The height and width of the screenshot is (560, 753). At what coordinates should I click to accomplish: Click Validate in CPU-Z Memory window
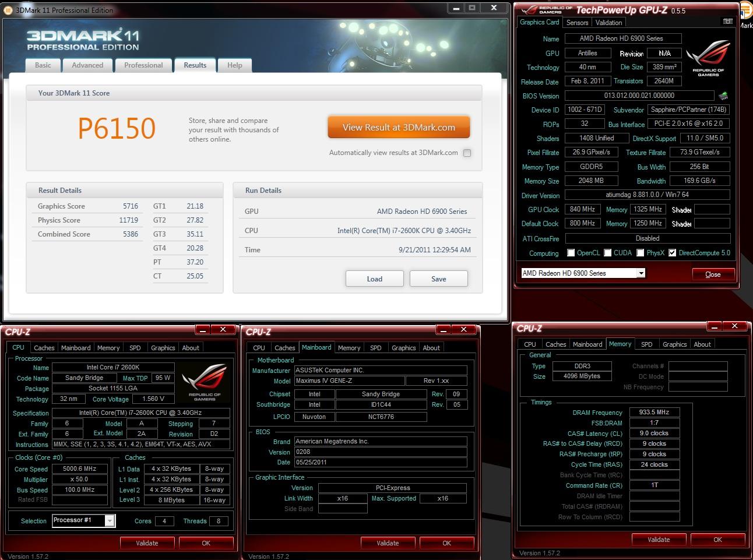659,540
